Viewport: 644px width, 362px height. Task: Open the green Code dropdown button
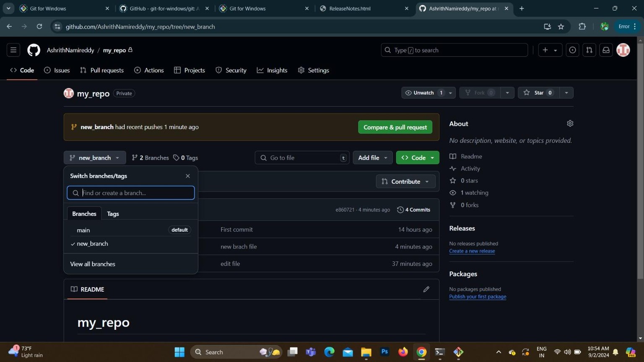(418, 158)
